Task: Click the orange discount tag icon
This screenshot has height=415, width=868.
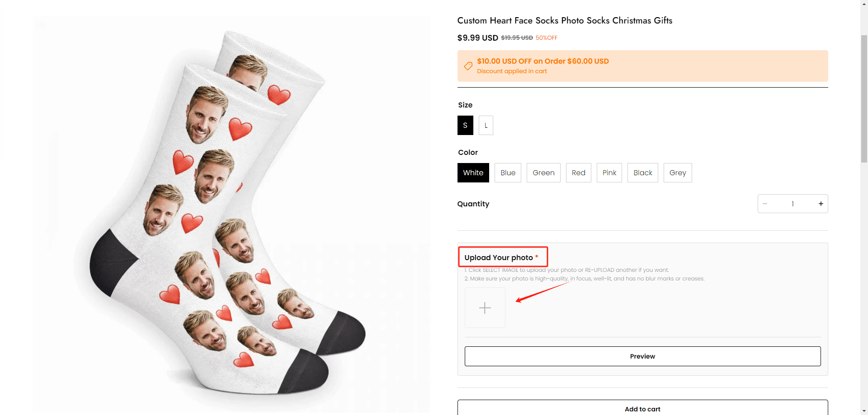Action: tap(468, 66)
